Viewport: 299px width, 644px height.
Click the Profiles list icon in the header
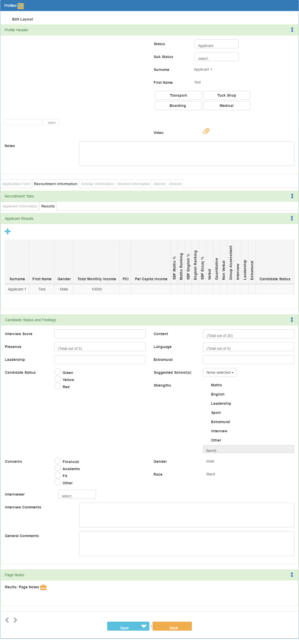[21, 6]
